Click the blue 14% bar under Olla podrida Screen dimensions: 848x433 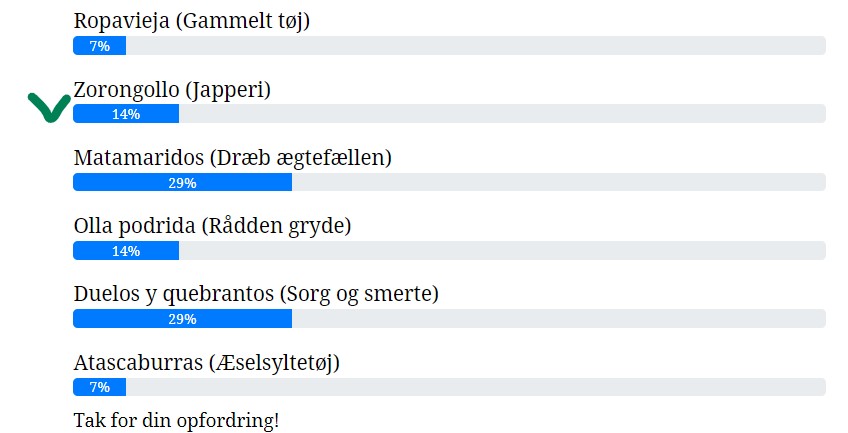[126, 251]
